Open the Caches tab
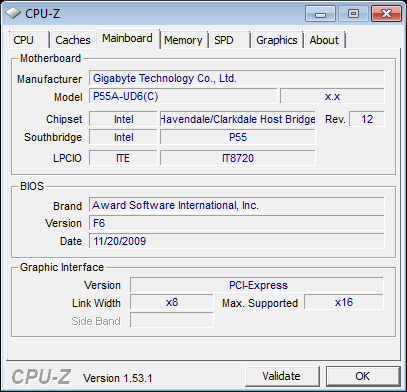Image resolution: width=407 pixels, height=392 pixels. coord(73,40)
